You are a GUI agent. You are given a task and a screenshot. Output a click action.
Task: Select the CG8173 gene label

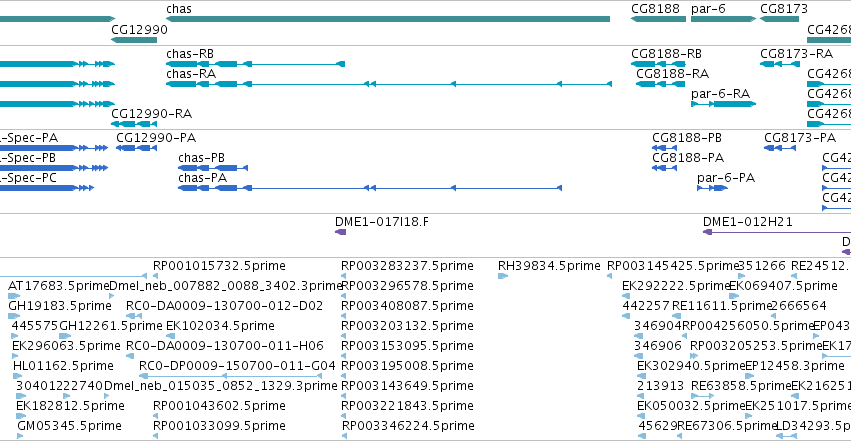(784, 9)
